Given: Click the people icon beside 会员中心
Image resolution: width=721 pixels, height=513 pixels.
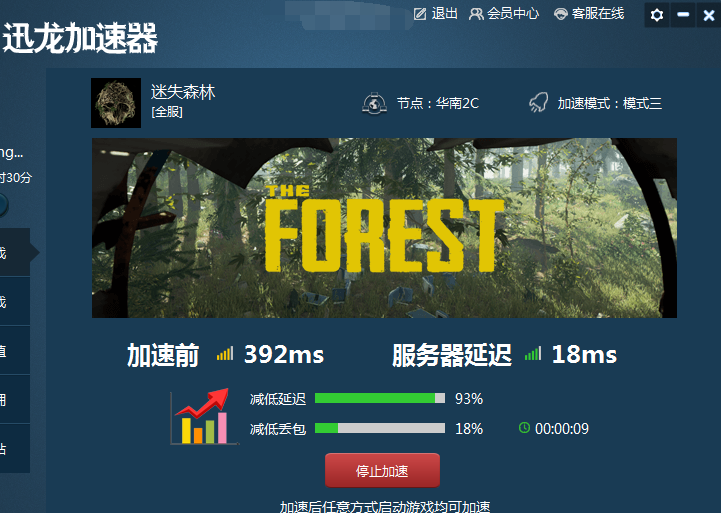Looking at the screenshot, I should tap(476, 14).
